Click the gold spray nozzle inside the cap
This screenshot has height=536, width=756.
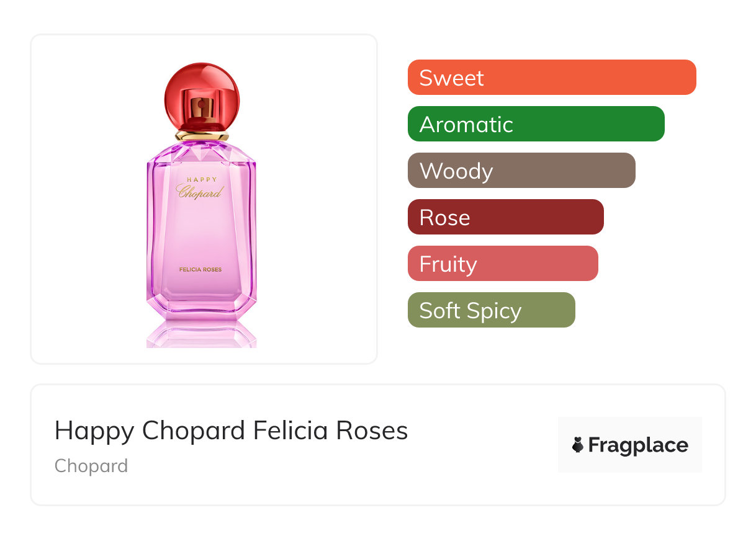(x=201, y=108)
